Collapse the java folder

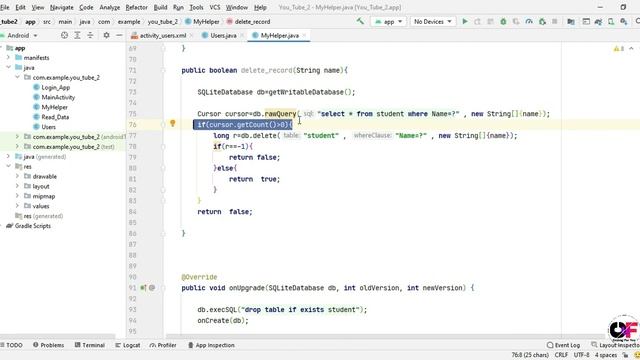pos(8,67)
